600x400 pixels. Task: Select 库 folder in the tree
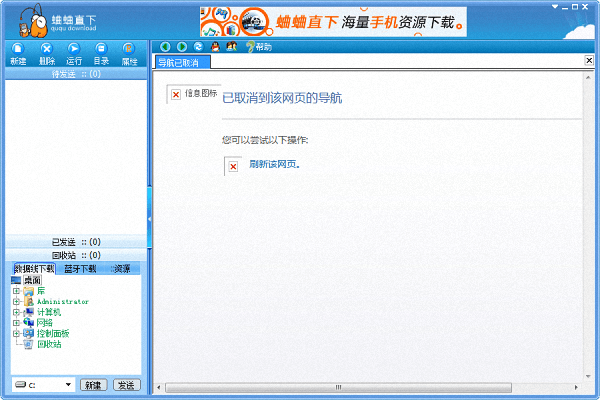coord(41,291)
